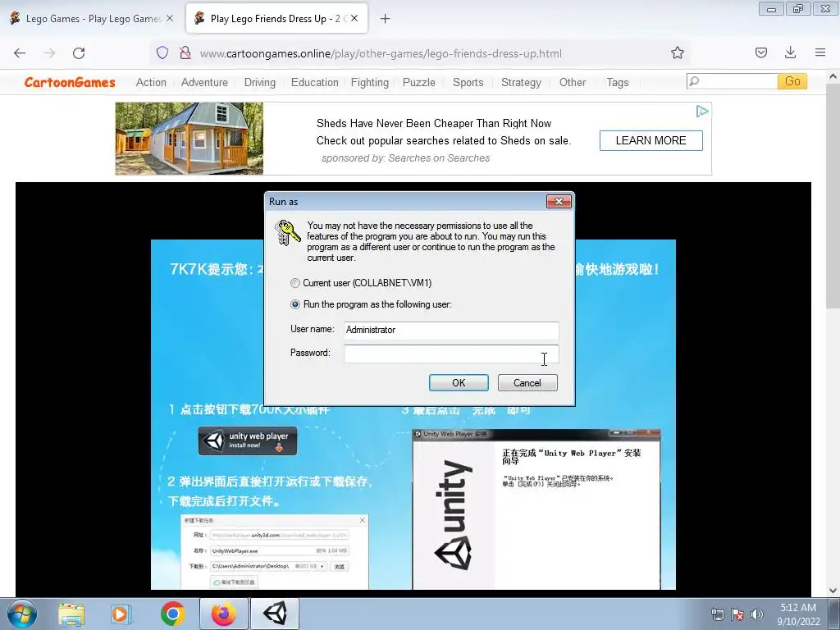
Task: Cancel the Run as dialog
Action: click(527, 382)
